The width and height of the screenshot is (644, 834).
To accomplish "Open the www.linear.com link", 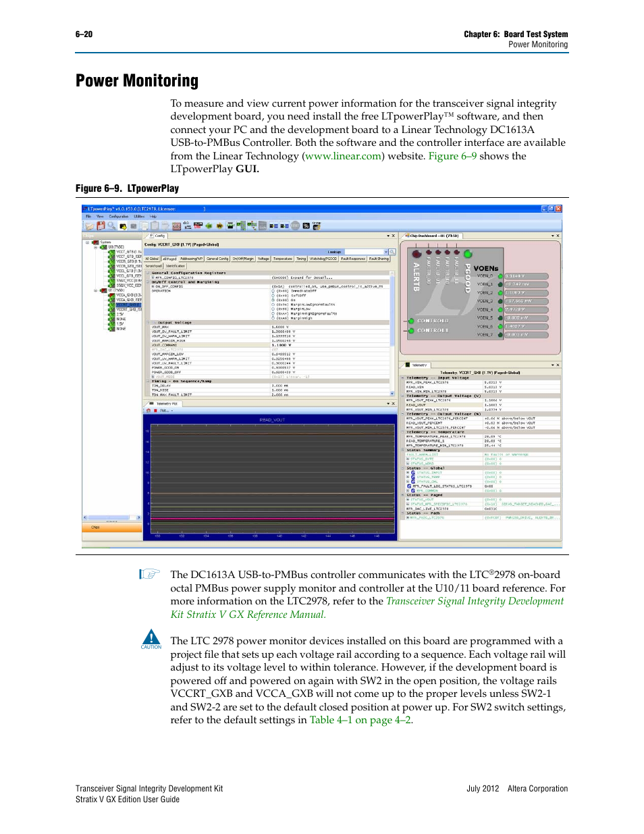I will 344,156.
